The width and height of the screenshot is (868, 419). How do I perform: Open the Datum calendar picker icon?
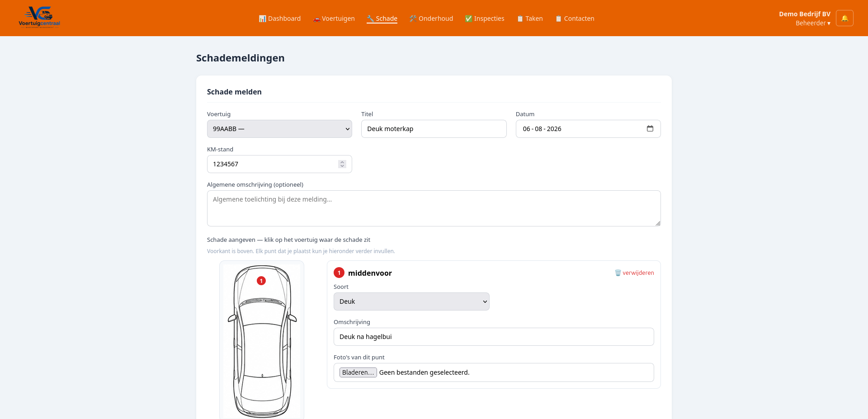coord(650,128)
